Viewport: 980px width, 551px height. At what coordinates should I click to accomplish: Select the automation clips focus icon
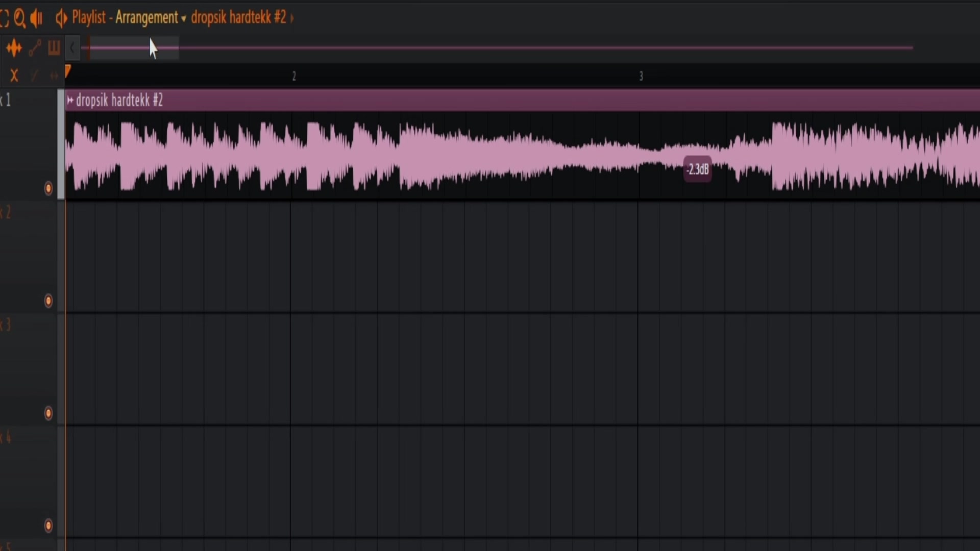(35, 48)
